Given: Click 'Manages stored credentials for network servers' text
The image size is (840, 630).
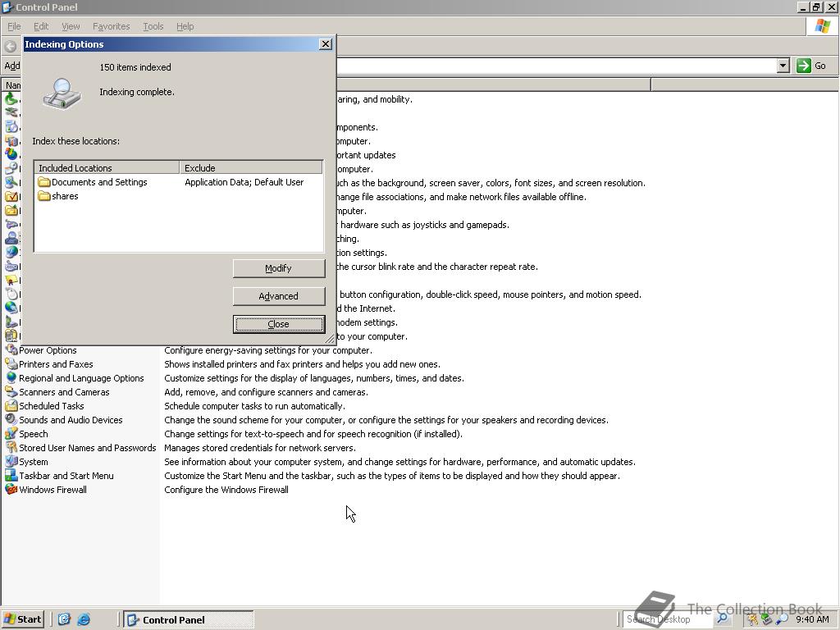Looking at the screenshot, I should pyautogui.click(x=260, y=448).
